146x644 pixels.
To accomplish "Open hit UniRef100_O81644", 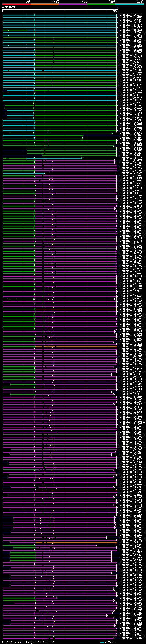I will pos(131,37).
